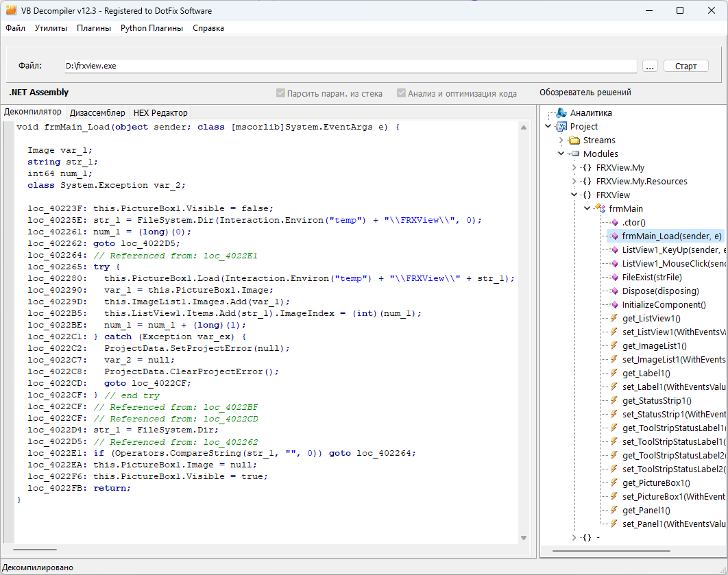Screen dimensions: 728x575
Task: Toggle 'Анализ и оптимизация кода' checkbox
Action: coord(401,93)
